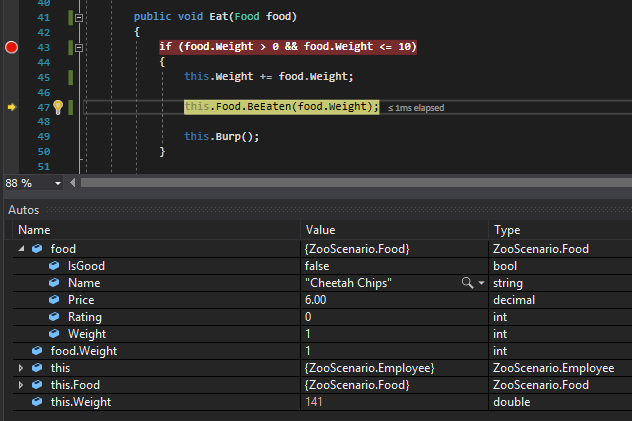The height and width of the screenshot is (421, 632).
Task: Click the food variable cube icon
Action: (38, 249)
